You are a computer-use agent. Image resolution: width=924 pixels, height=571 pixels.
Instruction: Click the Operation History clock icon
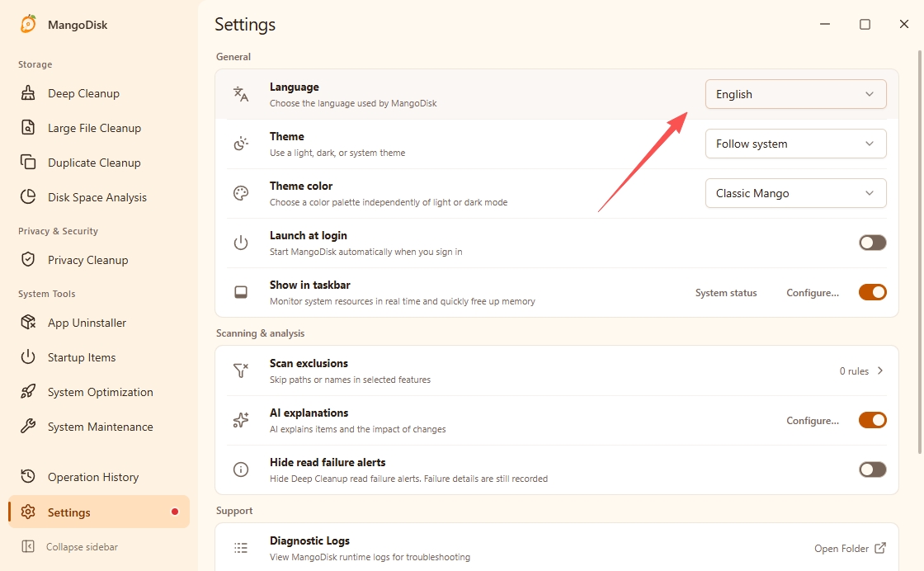pos(28,476)
